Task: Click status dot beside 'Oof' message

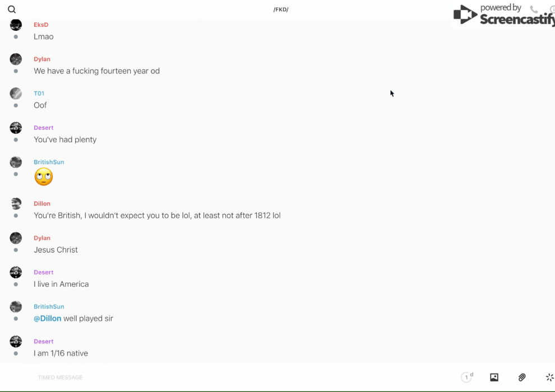Action: click(x=16, y=105)
